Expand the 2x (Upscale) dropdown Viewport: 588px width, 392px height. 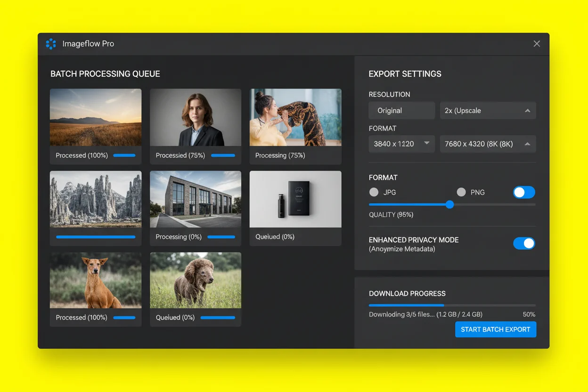click(x=488, y=111)
